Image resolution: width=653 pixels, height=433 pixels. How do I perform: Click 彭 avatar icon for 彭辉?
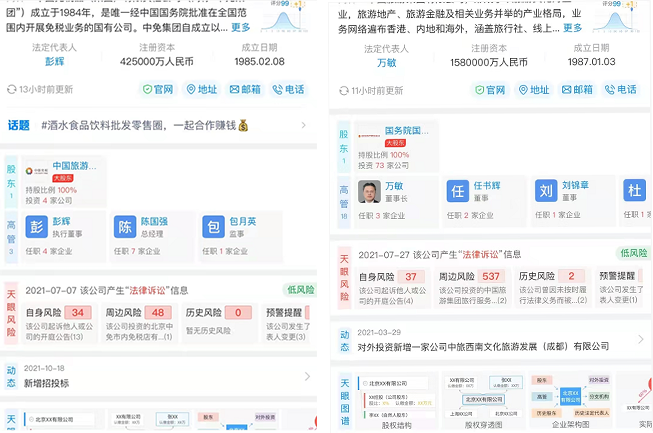37,227
